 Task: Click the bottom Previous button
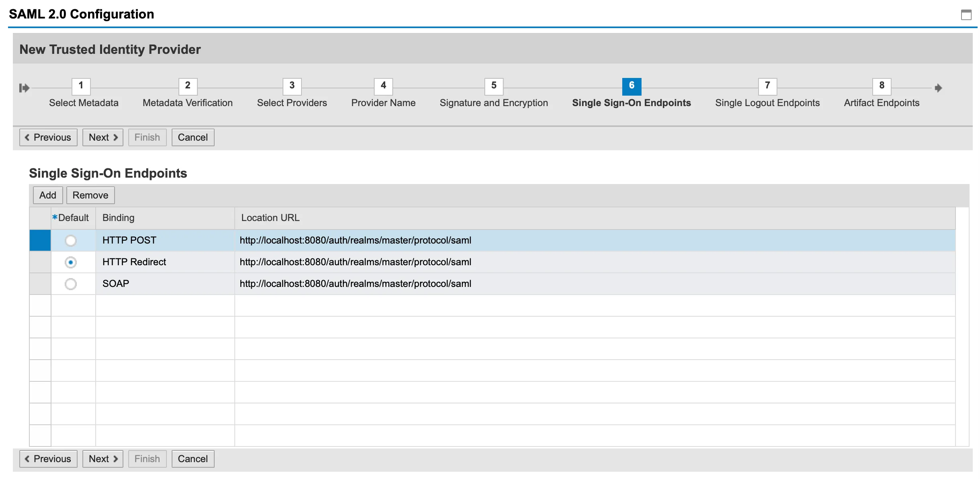coord(48,459)
